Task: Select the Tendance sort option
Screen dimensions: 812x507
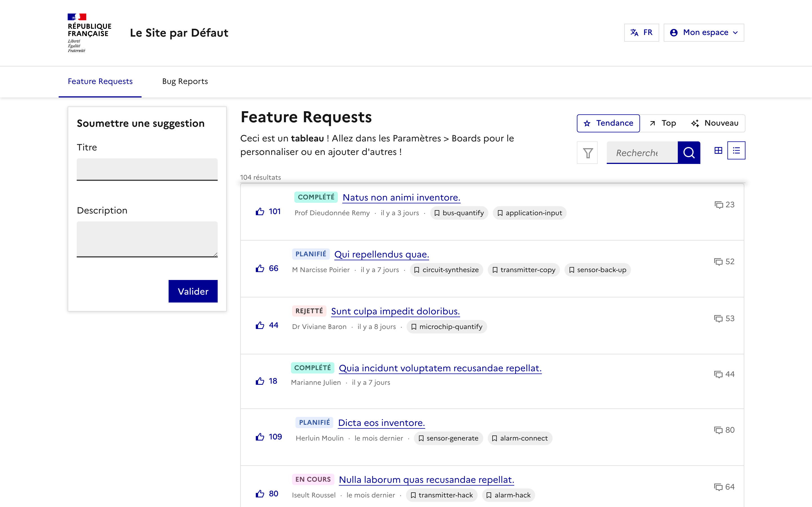Action: coord(608,123)
